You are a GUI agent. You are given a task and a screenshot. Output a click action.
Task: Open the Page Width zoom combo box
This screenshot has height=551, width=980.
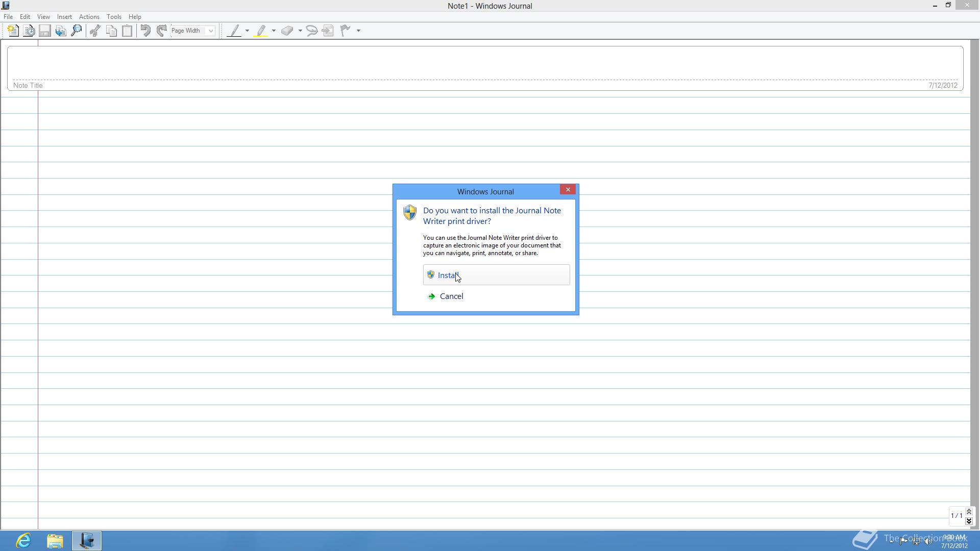click(192, 31)
